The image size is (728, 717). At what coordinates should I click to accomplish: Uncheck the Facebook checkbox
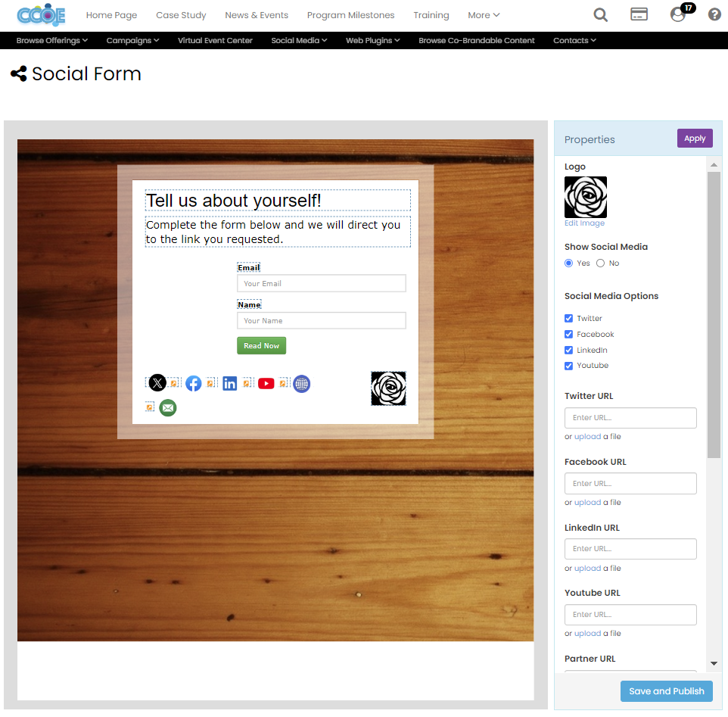[x=569, y=335]
